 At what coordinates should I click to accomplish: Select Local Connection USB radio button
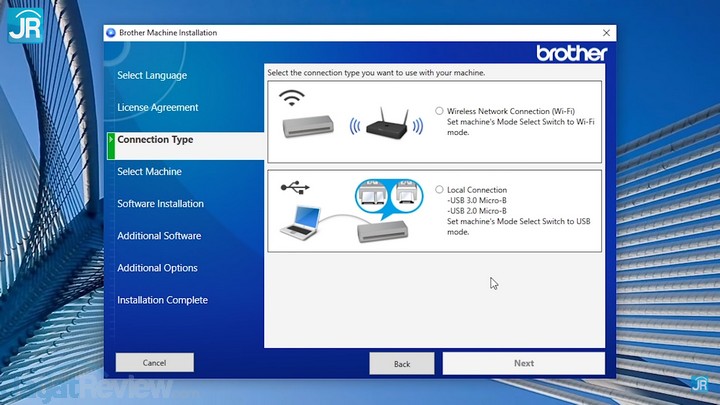point(439,190)
